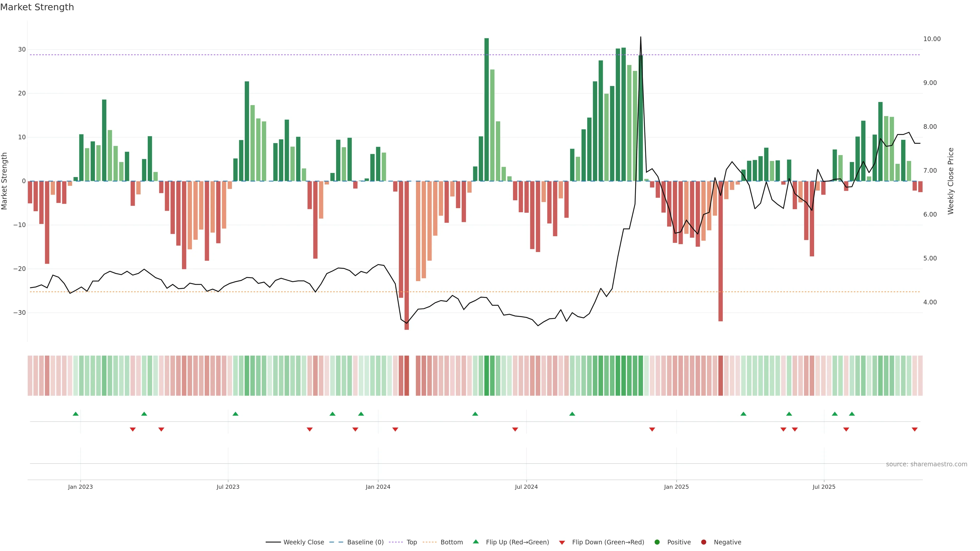The width and height of the screenshot is (980, 551).
Task: Click the darkest green heatmap strip cell
Action: (487, 376)
